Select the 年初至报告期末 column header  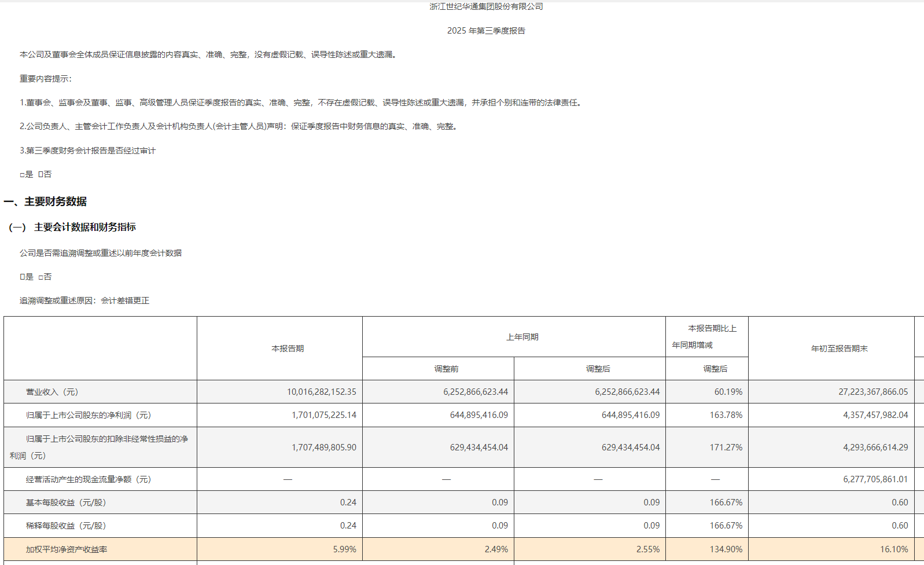click(x=839, y=348)
